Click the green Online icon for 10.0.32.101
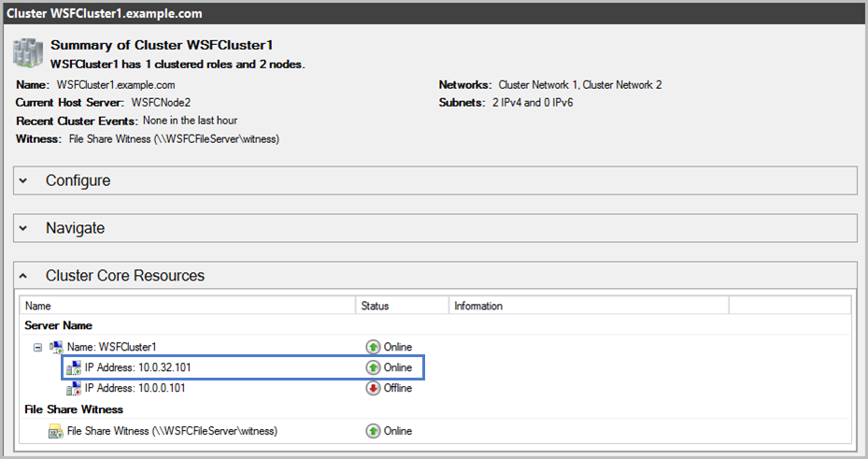 [373, 367]
